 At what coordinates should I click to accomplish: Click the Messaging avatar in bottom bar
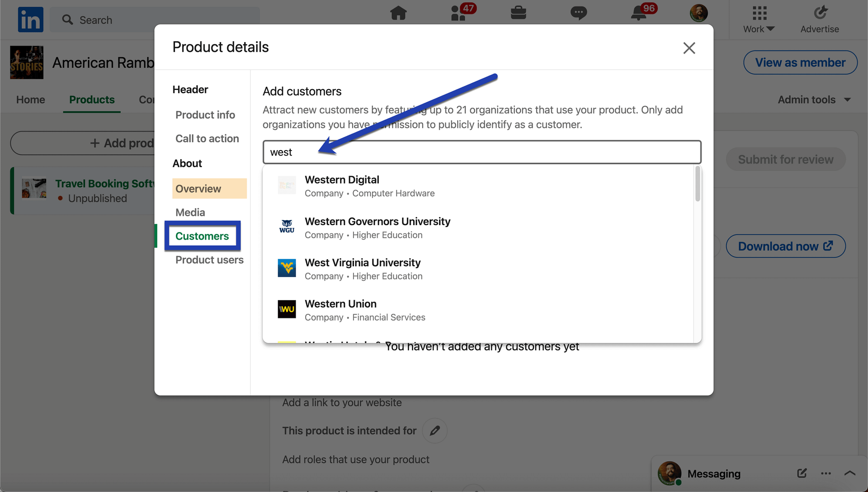click(x=670, y=473)
